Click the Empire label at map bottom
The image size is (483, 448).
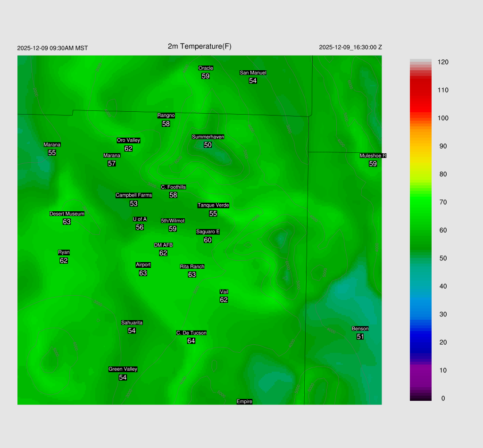(x=244, y=401)
